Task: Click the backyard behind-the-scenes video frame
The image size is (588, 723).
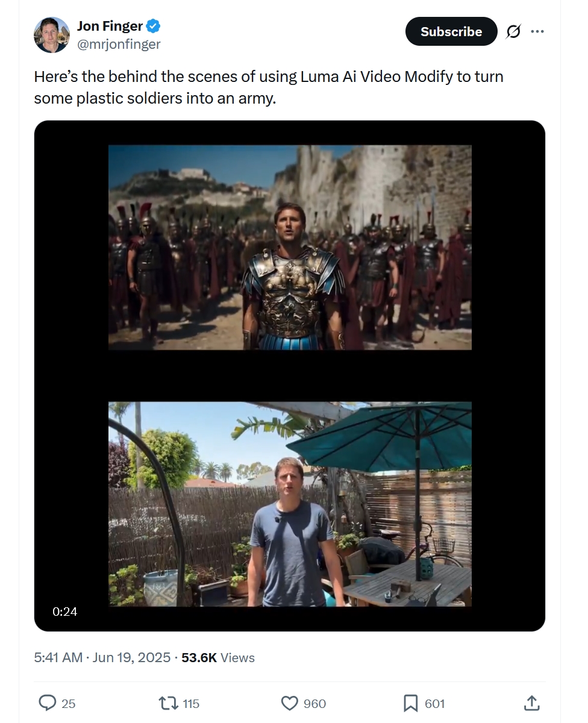Action: point(290,504)
